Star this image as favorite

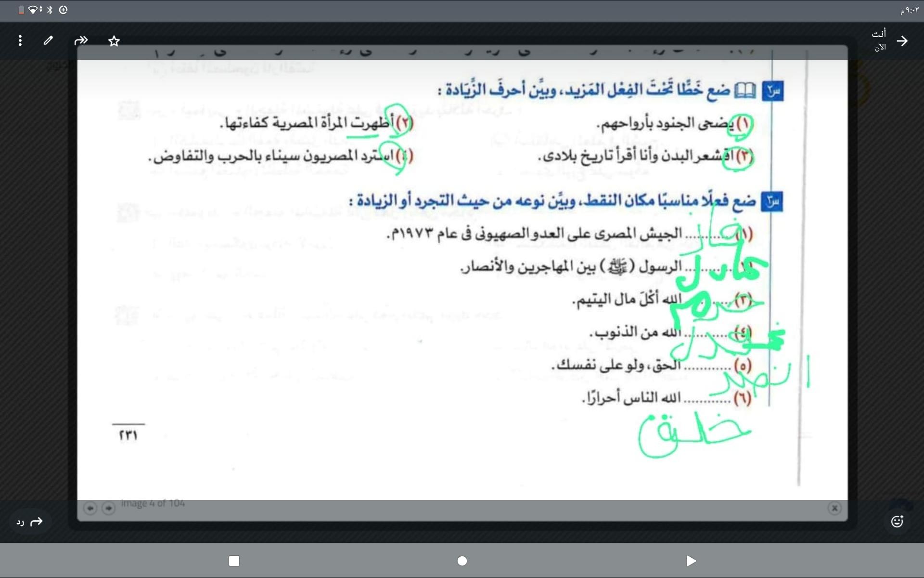(114, 41)
